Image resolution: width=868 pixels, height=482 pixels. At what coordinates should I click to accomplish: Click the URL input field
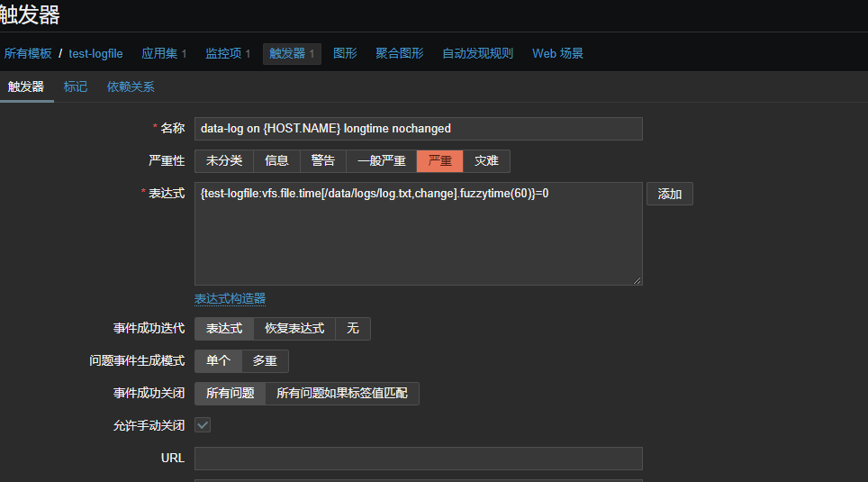419,459
